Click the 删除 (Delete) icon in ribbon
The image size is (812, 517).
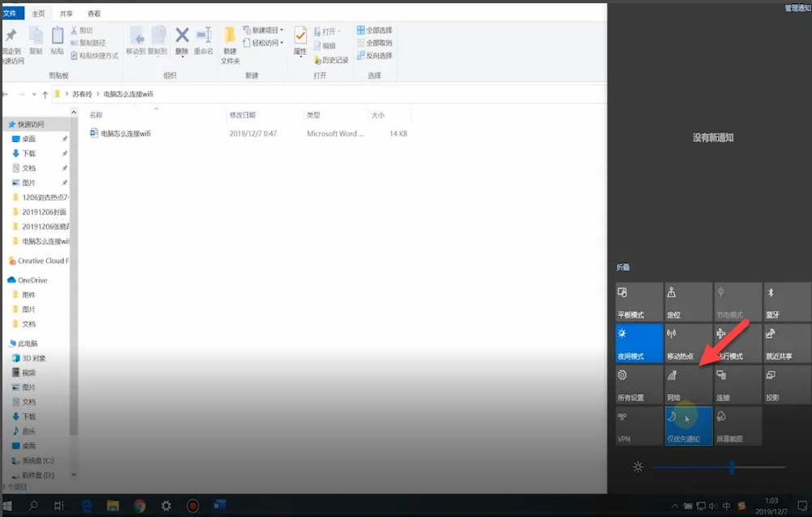coord(182,40)
